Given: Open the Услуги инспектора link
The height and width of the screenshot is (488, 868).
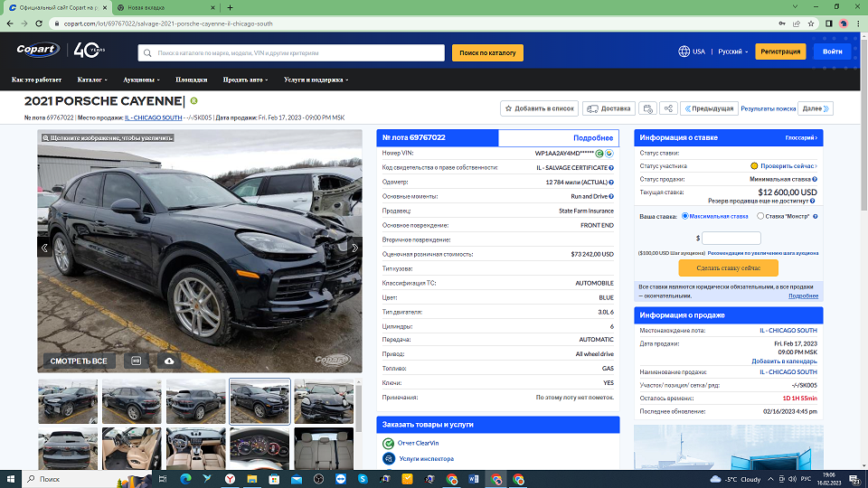Looking at the screenshot, I should coord(426,459).
